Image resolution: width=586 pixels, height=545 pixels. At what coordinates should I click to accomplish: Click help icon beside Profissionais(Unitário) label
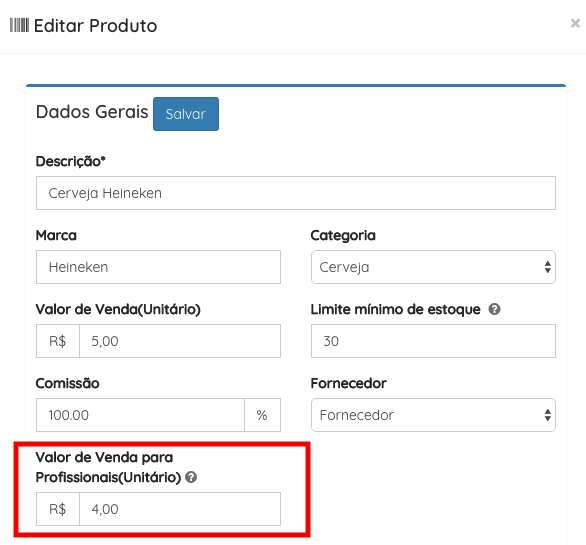click(x=191, y=477)
